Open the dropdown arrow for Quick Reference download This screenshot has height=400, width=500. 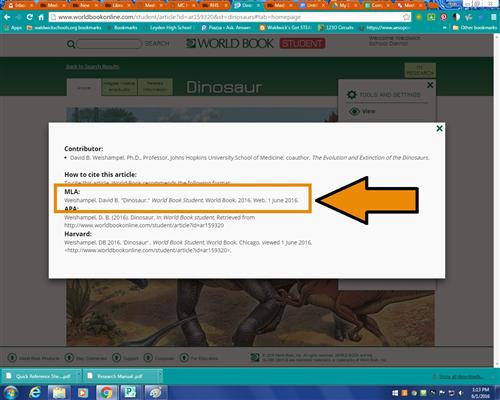pyautogui.click(x=78, y=376)
